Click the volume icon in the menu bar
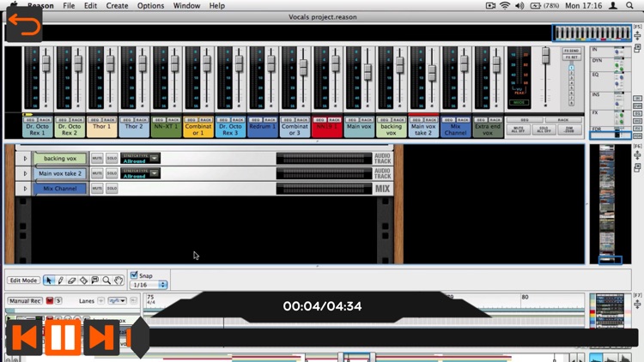This screenshot has width=644, height=362. 519,6
